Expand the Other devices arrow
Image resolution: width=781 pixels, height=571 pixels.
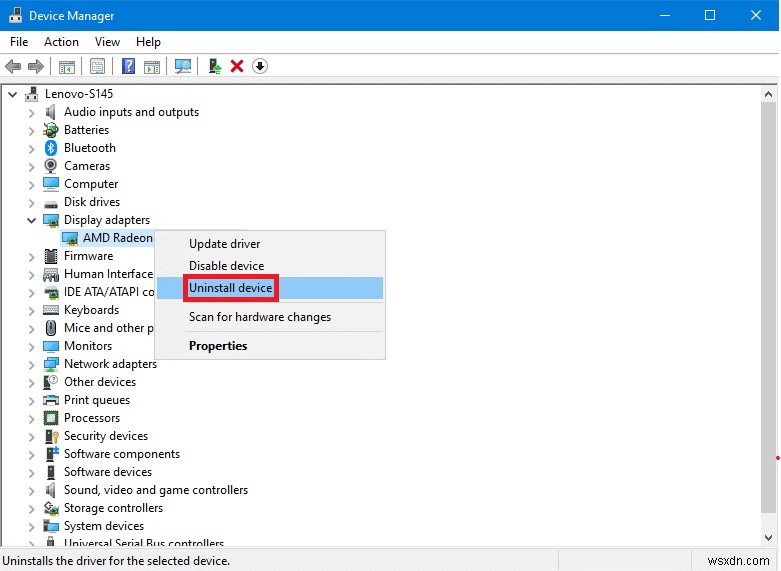(31, 383)
